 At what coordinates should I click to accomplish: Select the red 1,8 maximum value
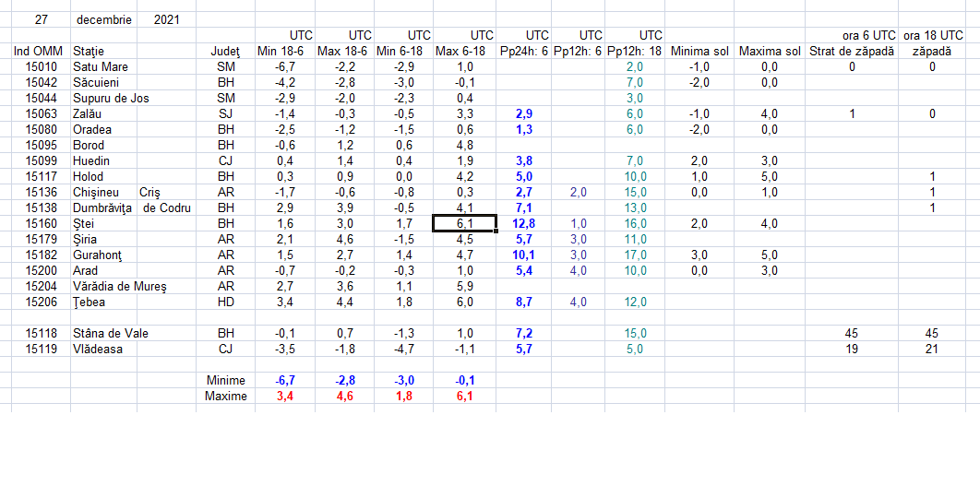click(x=404, y=397)
